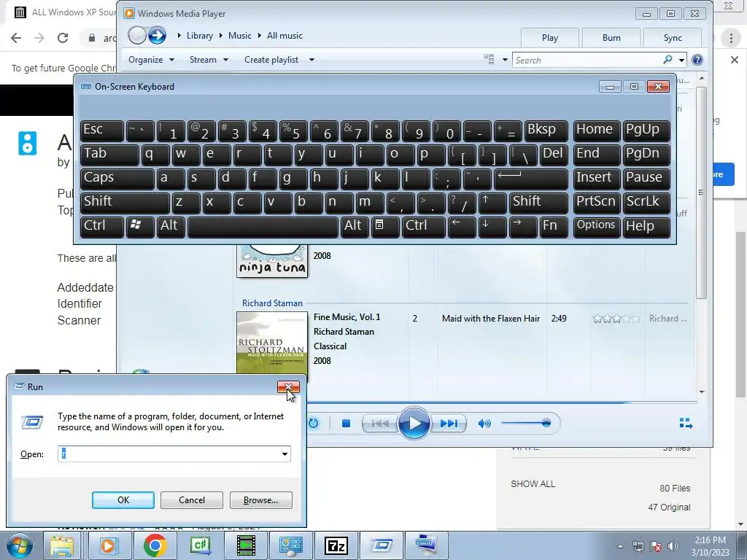This screenshot has height=560, width=747.
Task: Open Media Player help icon
Action: click(697, 60)
